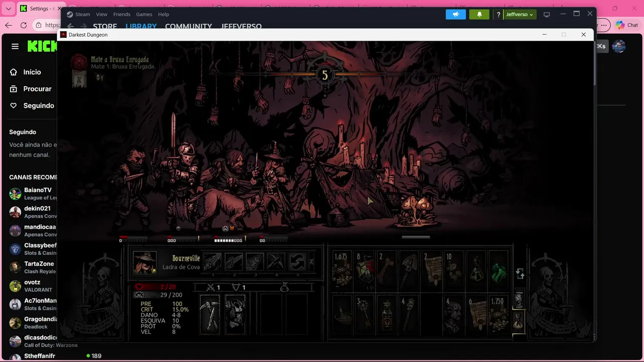The width and height of the screenshot is (644, 362).
Task: Open the ovotz VALORANT channel
Action: click(x=33, y=286)
